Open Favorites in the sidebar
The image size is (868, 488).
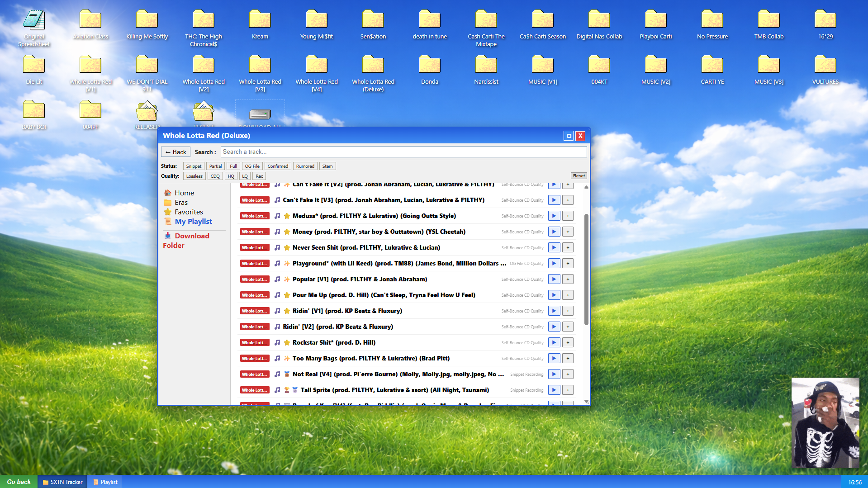pyautogui.click(x=189, y=212)
